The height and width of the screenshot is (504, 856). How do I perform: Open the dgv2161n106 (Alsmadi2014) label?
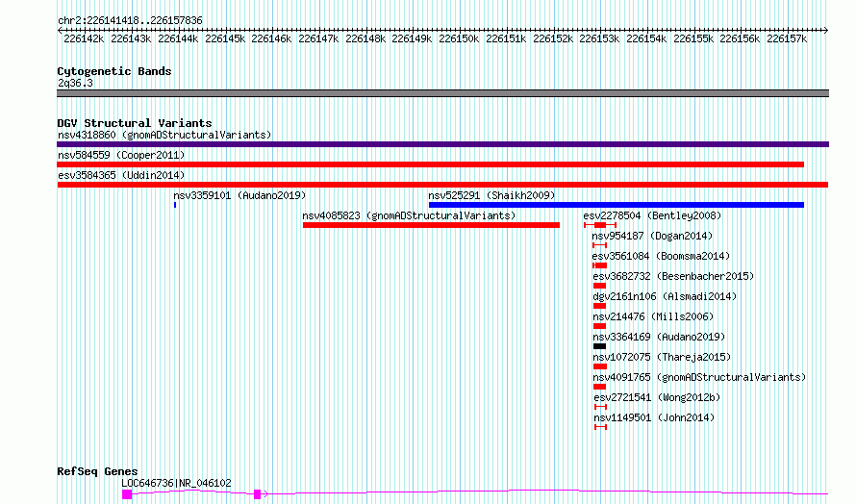coord(665,296)
